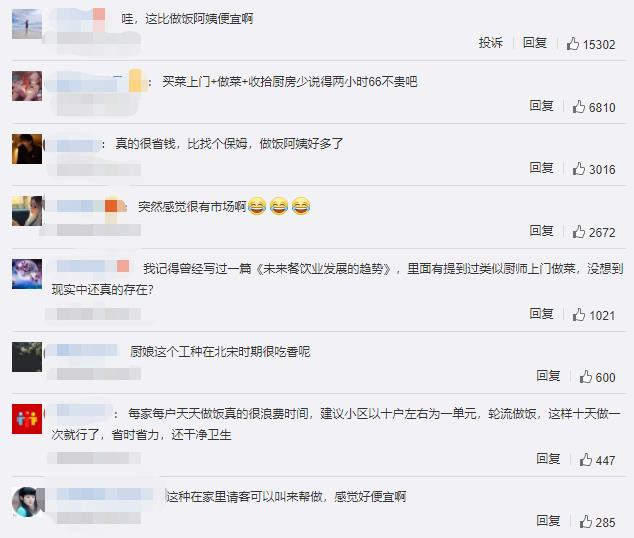Reply to the last comment about 请客
The image size is (634, 538).
548,521
